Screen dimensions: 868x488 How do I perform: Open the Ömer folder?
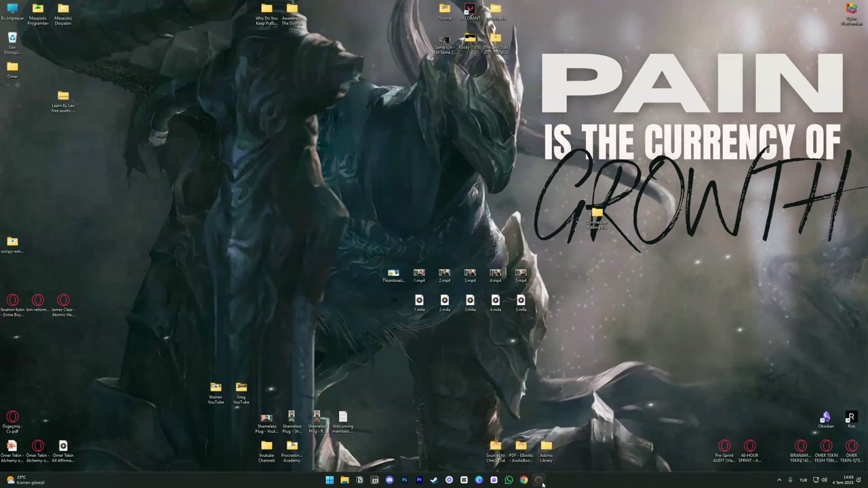[12, 70]
